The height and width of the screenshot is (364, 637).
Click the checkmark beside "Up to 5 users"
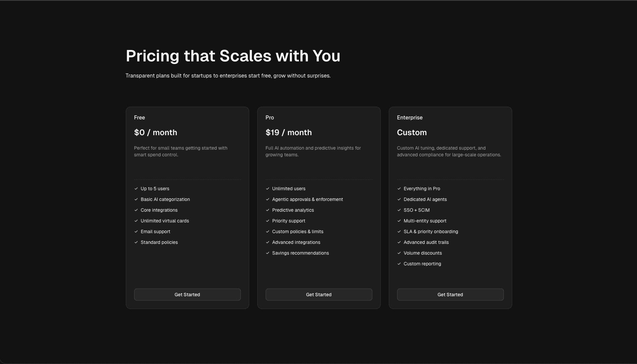tap(136, 189)
